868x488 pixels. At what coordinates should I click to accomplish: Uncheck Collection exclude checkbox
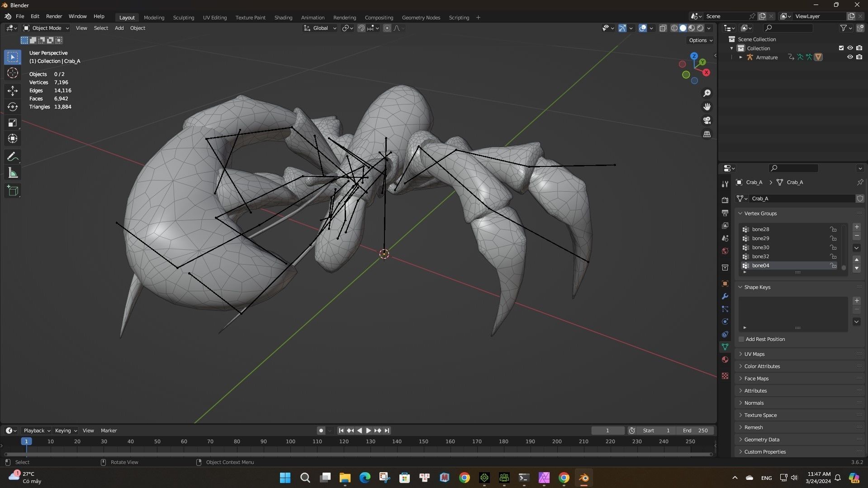tap(841, 48)
